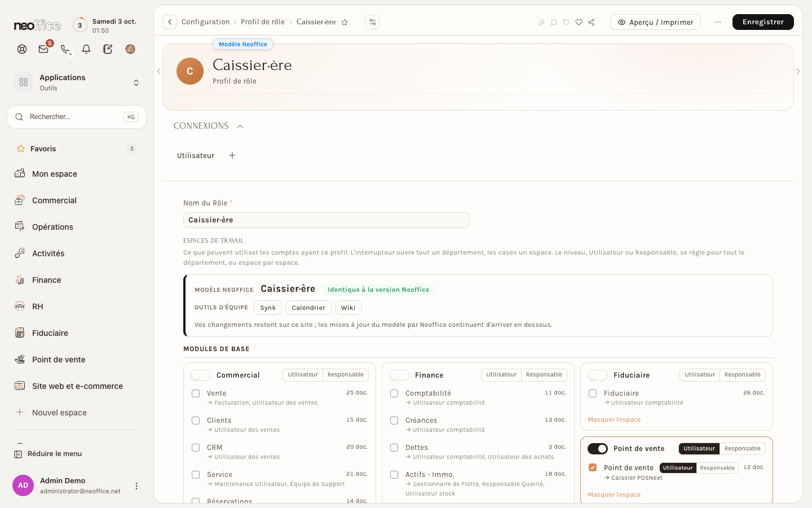Click the Calendrier team tool chip
Screen dimensions: 812x508
308,308
